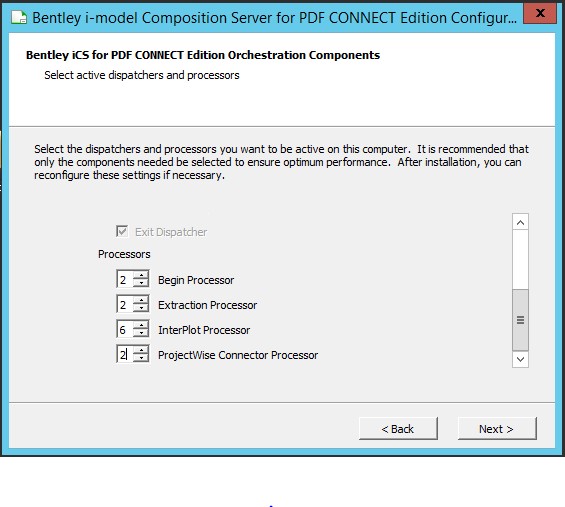Click the scrollbar track above thumb
Viewport: 565px width, 507px height.
pyautogui.click(x=520, y=260)
